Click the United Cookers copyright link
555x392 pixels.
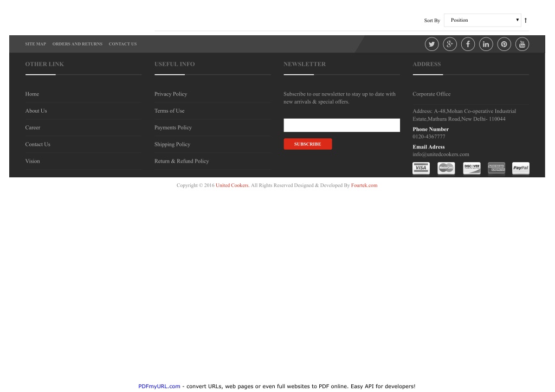coord(232,185)
